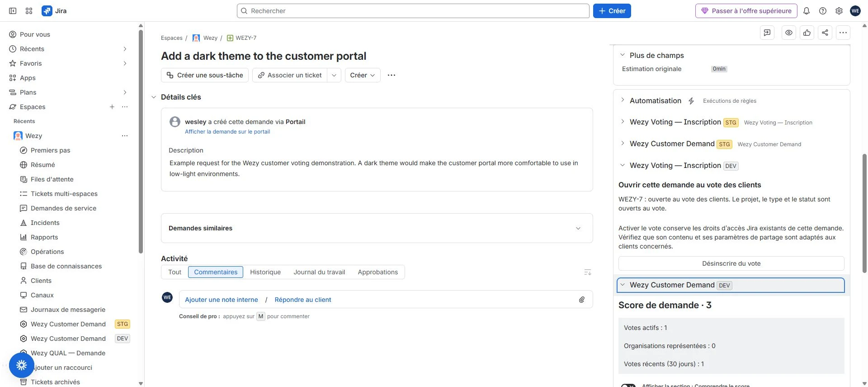Collapse the Détails clés section
The image size is (868, 387).
(x=154, y=97)
